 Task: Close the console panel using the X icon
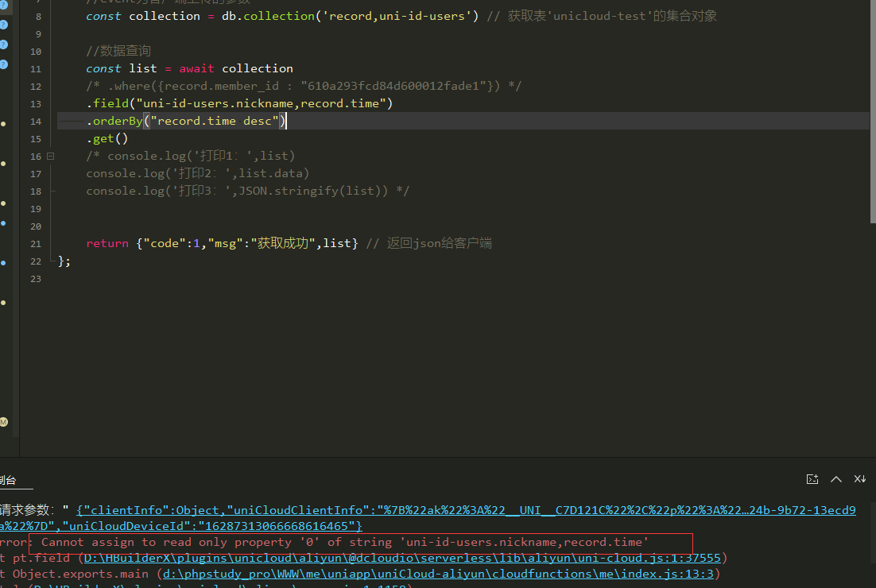859,479
